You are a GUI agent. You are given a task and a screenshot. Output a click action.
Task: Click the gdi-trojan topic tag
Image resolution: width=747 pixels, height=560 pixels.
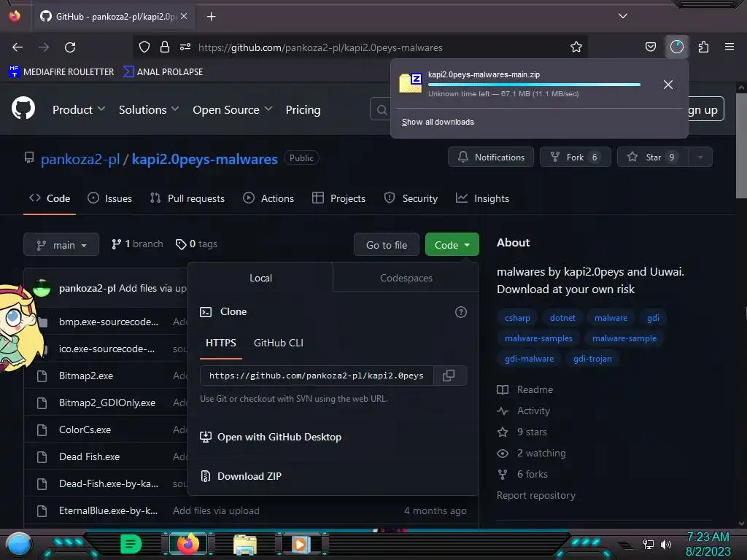click(x=592, y=359)
